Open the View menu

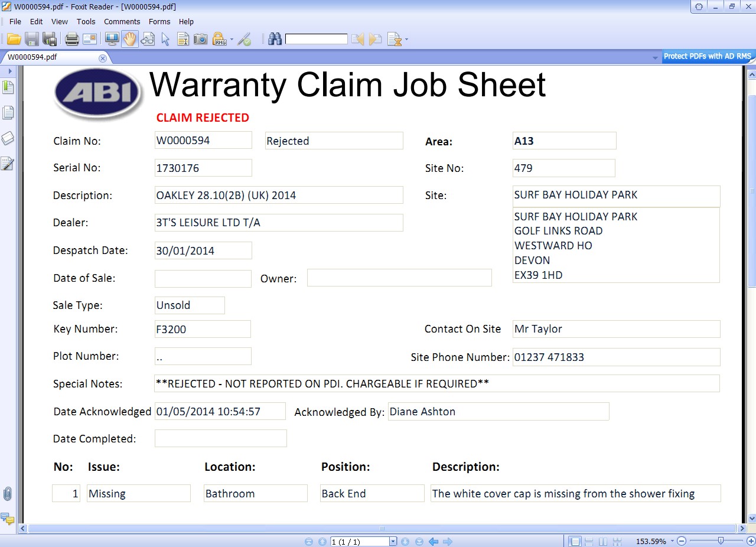pos(60,22)
